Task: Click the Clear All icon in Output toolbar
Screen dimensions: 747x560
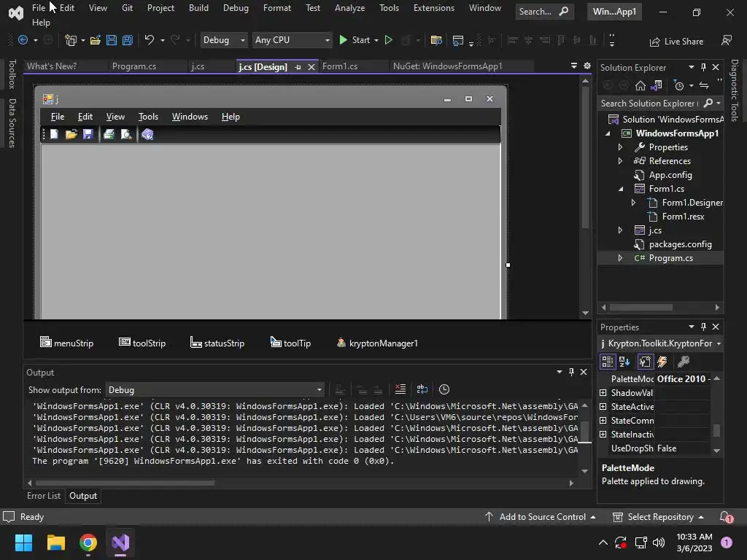Action: (x=400, y=389)
